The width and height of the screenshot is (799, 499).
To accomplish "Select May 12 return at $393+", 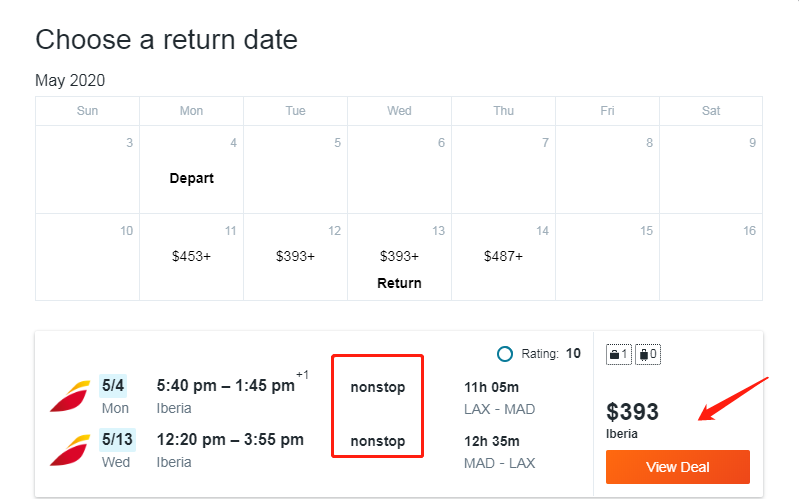I will click(296, 256).
